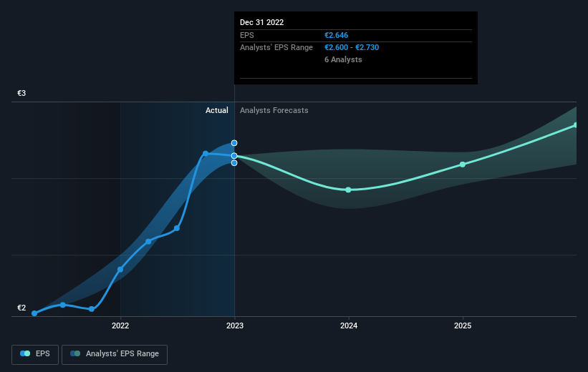Click the swatch in Analysts' EPS Range legend
The image size is (588, 372).
pyautogui.click(x=75, y=353)
